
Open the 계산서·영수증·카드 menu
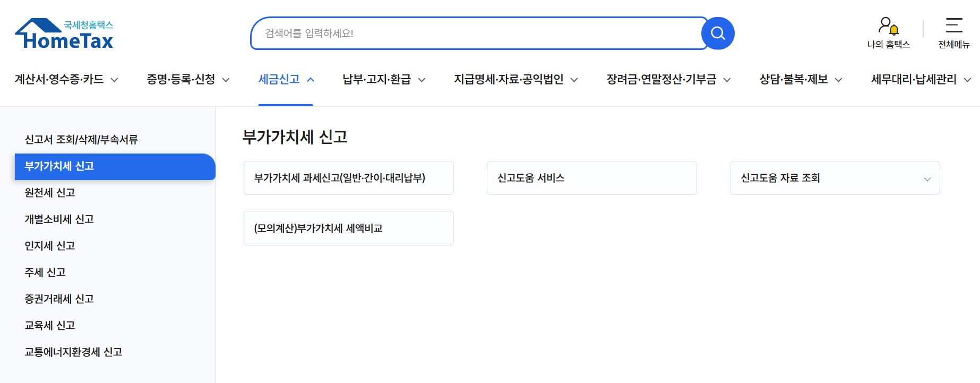point(59,80)
